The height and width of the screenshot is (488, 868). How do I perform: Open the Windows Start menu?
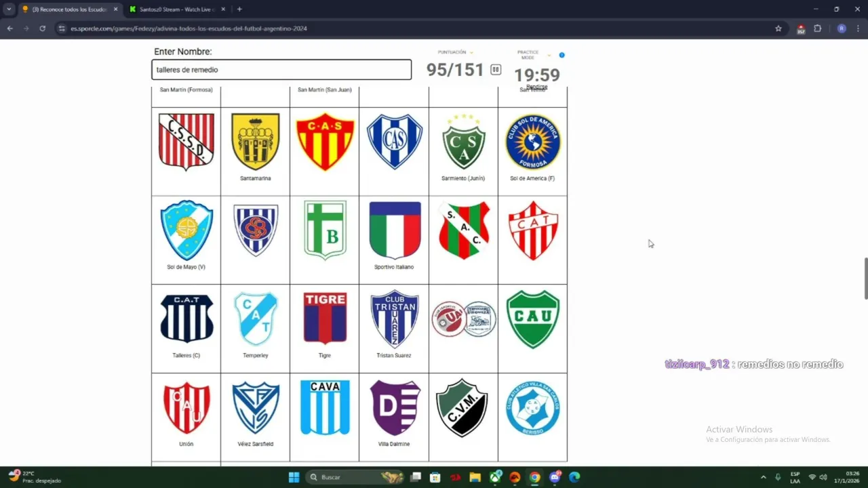294,477
